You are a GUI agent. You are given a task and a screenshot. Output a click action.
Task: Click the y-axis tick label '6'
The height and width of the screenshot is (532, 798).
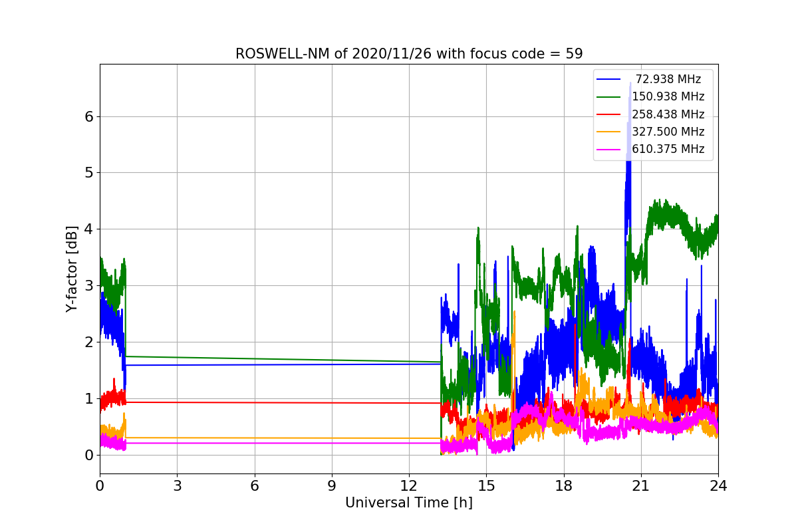88,116
